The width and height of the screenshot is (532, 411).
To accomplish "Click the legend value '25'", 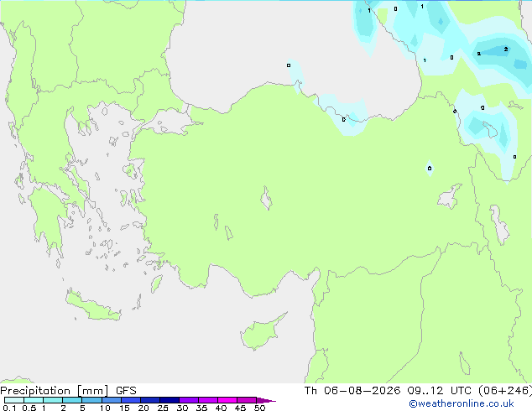I will pyautogui.click(x=163, y=408).
